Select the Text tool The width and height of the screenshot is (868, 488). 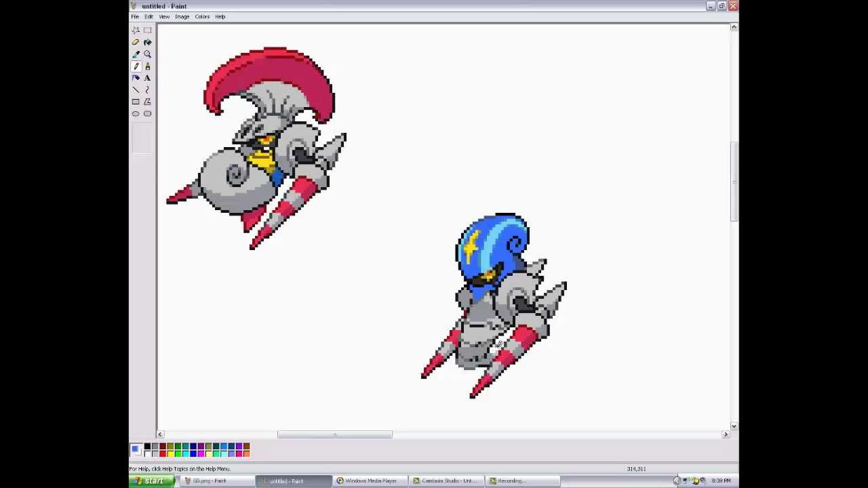click(x=147, y=78)
